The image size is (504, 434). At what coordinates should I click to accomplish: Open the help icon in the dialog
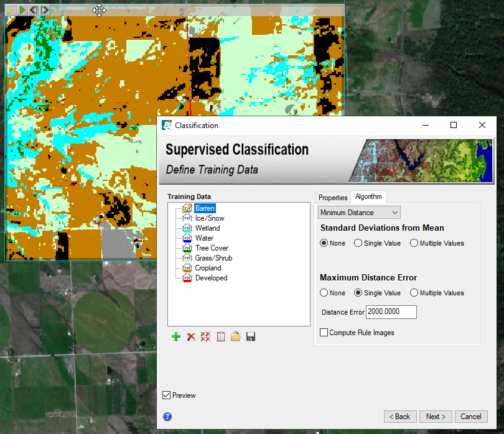(167, 417)
